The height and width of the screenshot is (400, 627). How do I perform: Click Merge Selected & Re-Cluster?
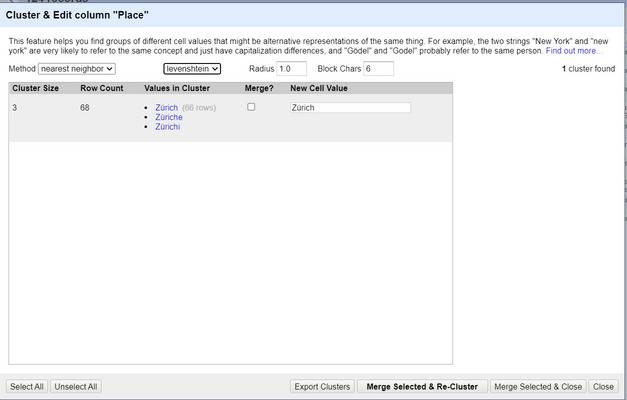click(x=421, y=386)
